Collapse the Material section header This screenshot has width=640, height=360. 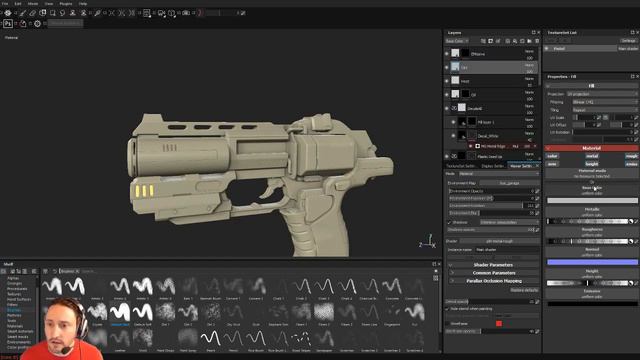pyautogui.click(x=592, y=148)
